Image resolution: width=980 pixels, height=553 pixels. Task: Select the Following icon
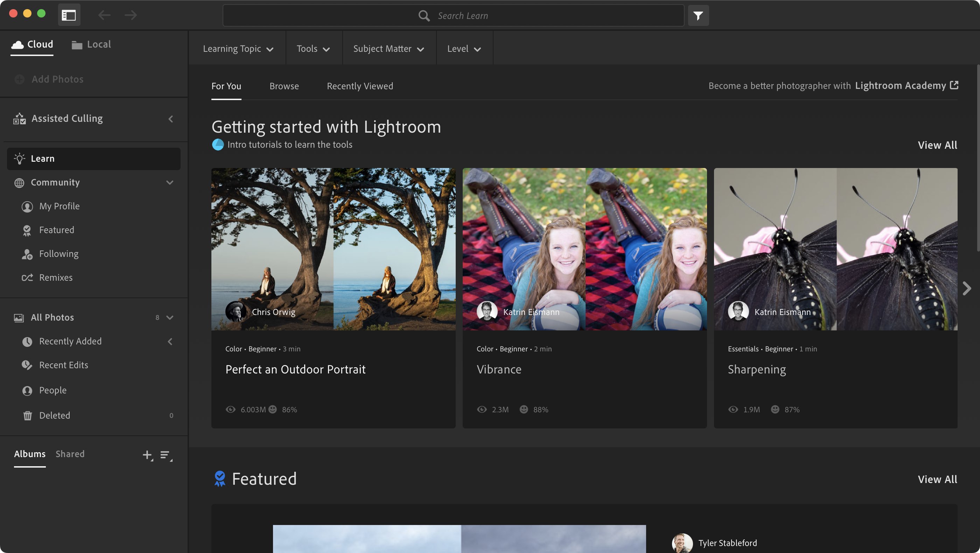pyautogui.click(x=27, y=254)
